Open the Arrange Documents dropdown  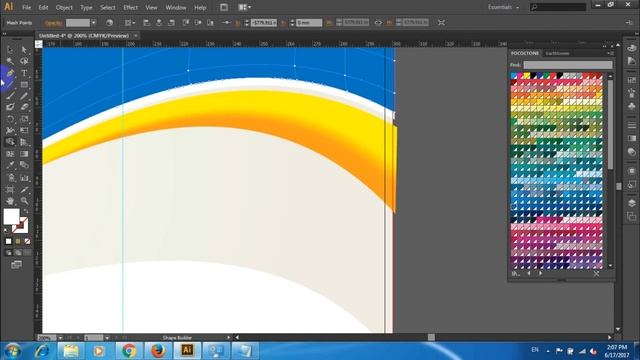click(x=244, y=7)
